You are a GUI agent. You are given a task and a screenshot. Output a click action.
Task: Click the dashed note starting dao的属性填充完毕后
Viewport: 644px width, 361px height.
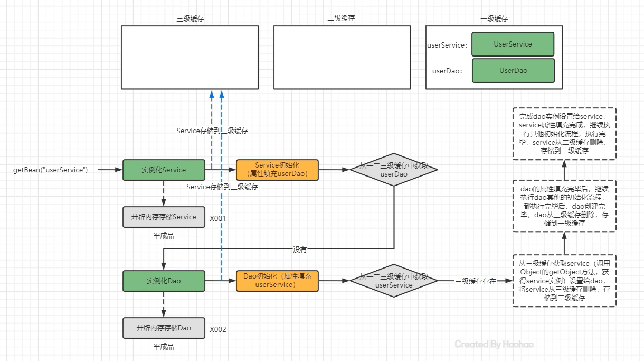point(564,206)
